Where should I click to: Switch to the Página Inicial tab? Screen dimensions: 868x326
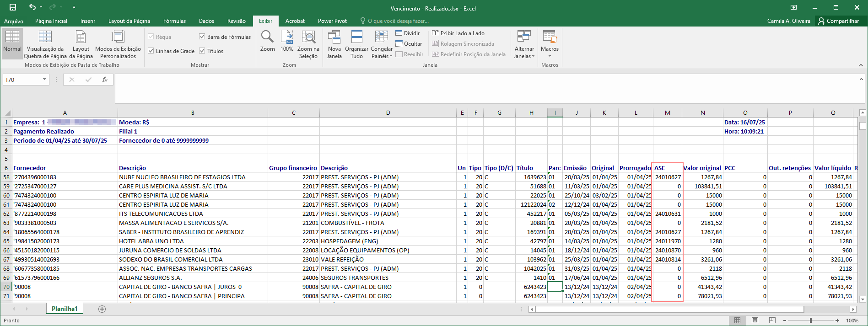pos(51,21)
